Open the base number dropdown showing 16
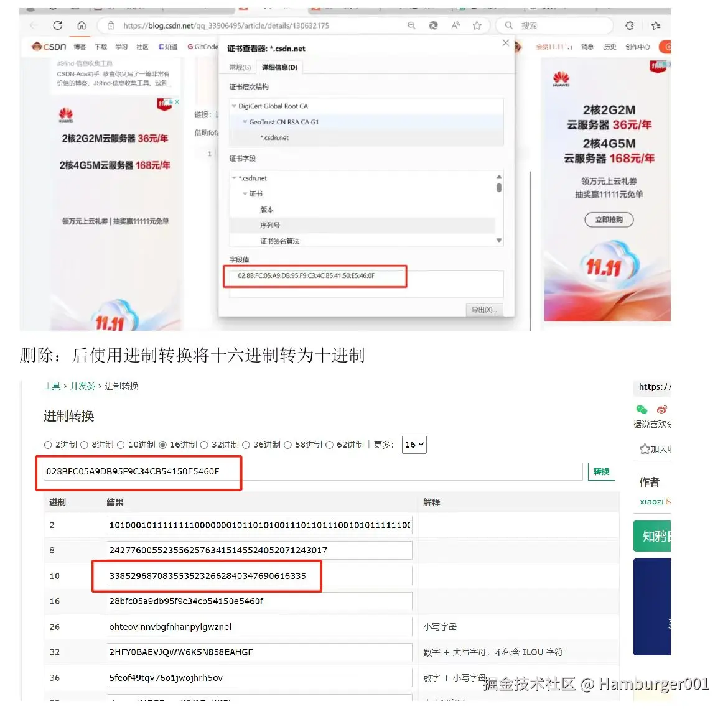728x712 pixels. pyautogui.click(x=414, y=445)
